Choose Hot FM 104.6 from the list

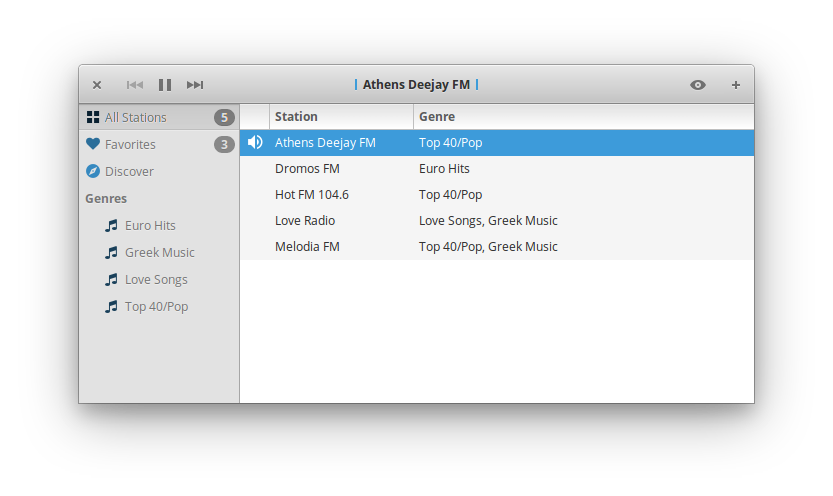click(312, 195)
